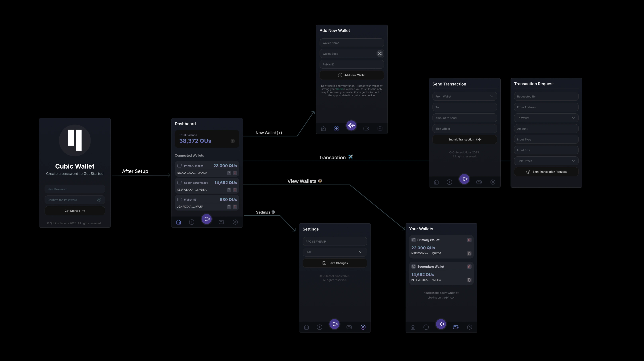Expand the Tick Offset dropdown

click(x=546, y=161)
